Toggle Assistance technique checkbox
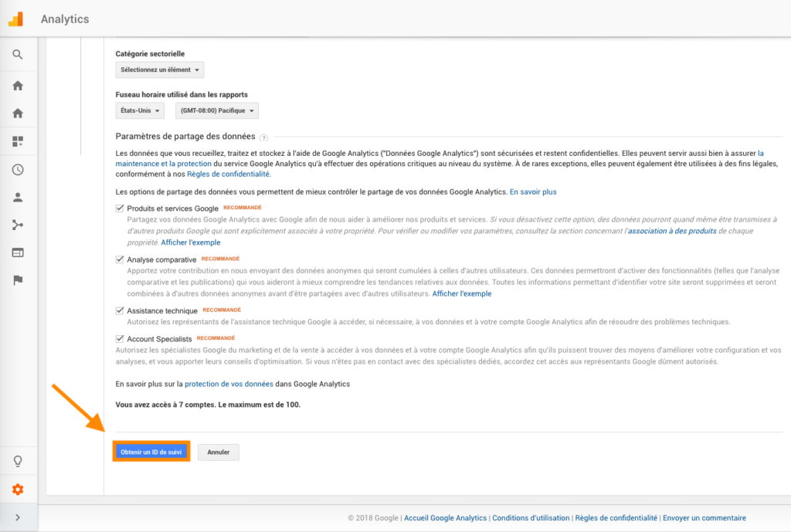Image resolution: width=791 pixels, height=532 pixels. 120,310
